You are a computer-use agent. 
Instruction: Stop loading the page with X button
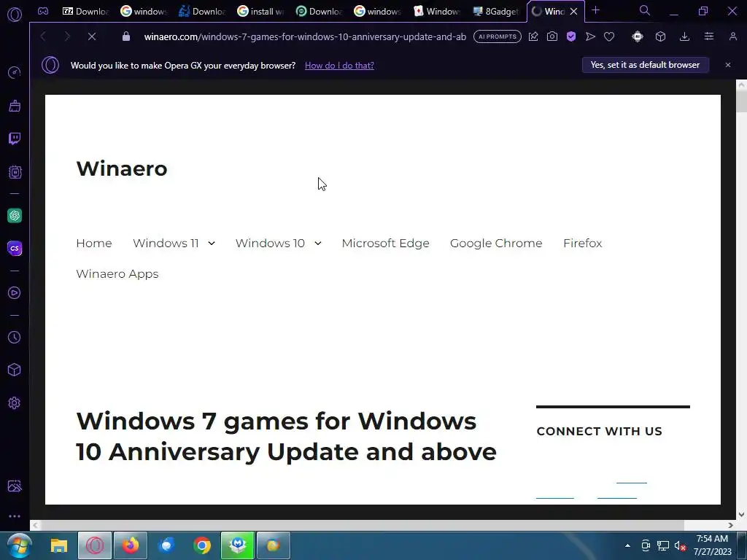(x=92, y=36)
